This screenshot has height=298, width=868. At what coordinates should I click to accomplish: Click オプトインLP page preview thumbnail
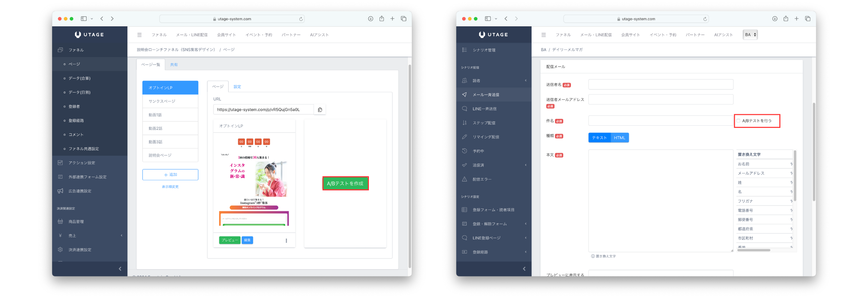pyautogui.click(x=254, y=183)
